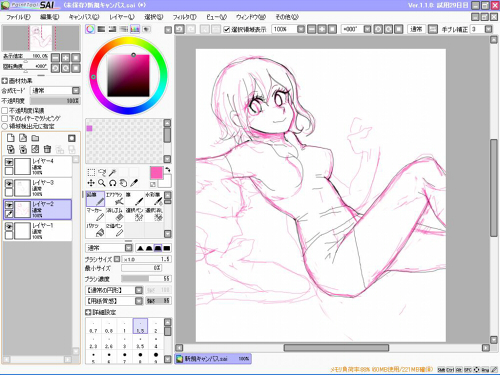The height and width of the screenshot is (375, 500).
Task: Choose the バケツ bucket fill tool
Action: (x=95, y=230)
